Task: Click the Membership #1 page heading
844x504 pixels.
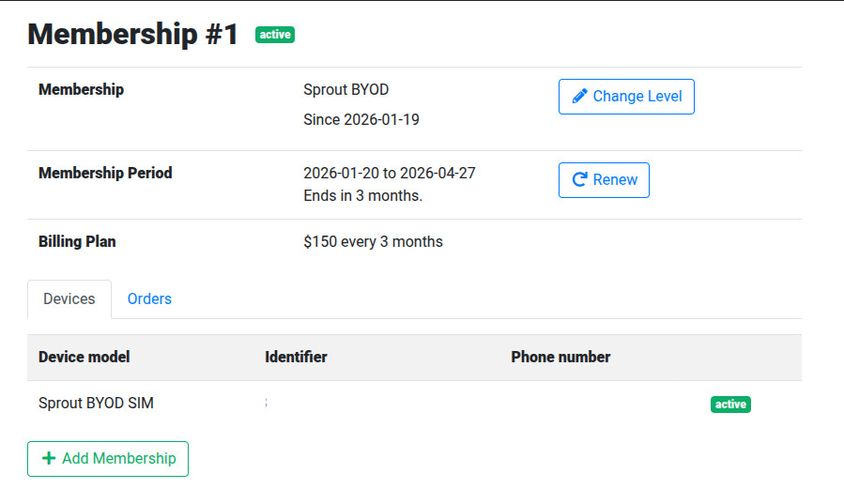Action: (x=132, y=35)
